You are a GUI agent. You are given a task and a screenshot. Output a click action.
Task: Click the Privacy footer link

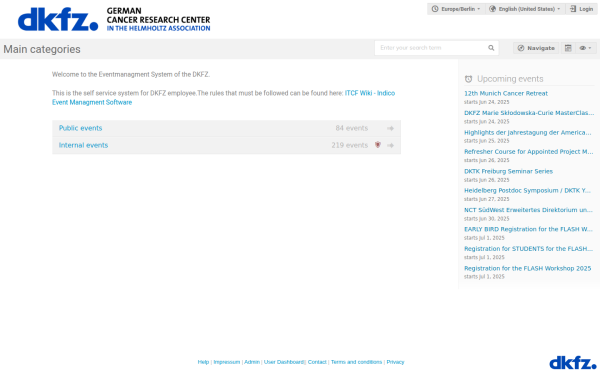pos(395,362)
